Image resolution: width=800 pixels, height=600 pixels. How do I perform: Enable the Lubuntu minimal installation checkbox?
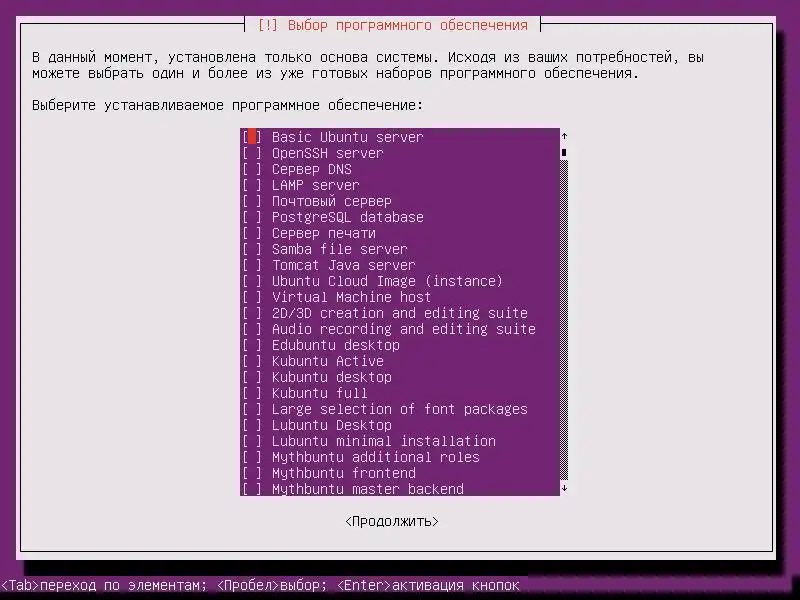click(252, 441)
